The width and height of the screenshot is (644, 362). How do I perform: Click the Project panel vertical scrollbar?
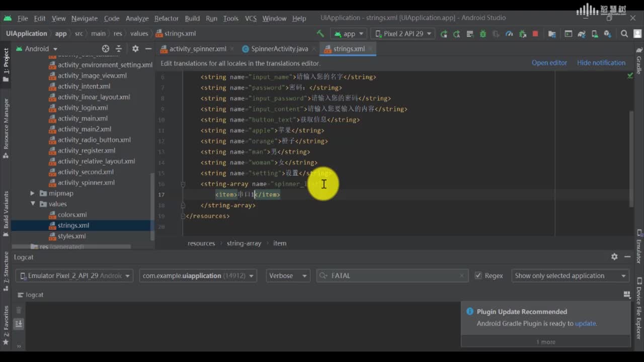coord(152,206)
